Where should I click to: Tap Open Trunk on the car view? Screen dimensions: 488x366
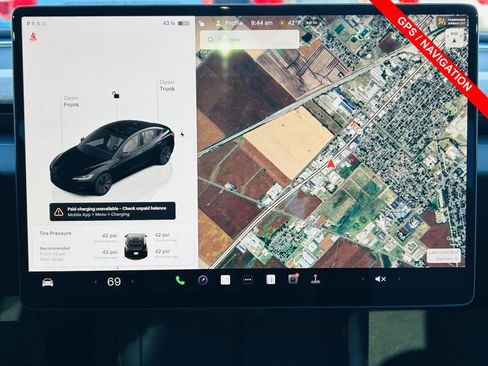coord(167,85)
